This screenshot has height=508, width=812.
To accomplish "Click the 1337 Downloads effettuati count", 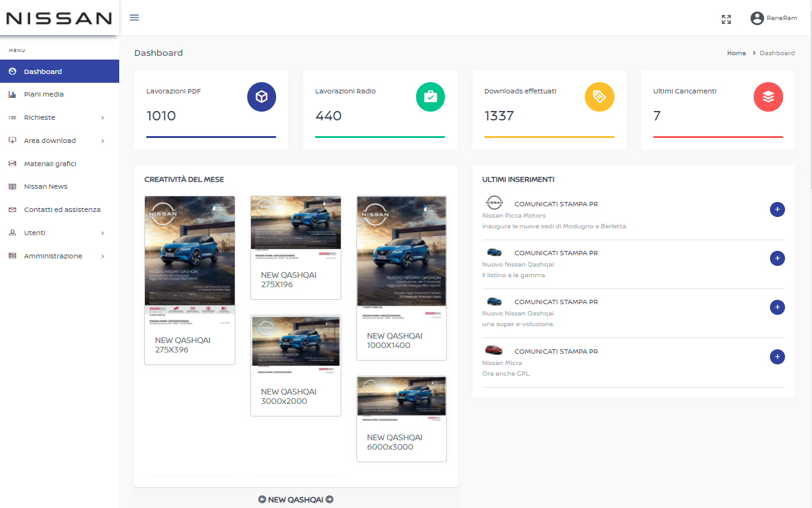I will pyautogui.click(x=499, y=116).
